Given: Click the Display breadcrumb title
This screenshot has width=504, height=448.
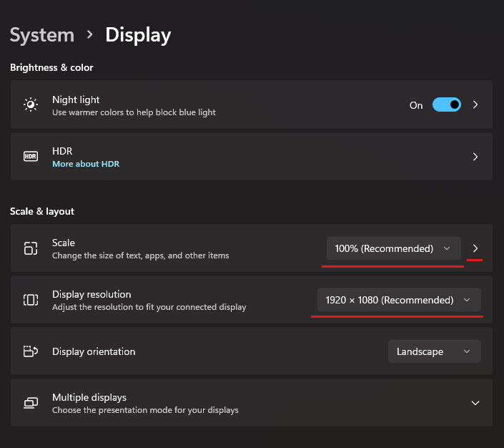Looking at the screenshot, I should pos(138,35).
